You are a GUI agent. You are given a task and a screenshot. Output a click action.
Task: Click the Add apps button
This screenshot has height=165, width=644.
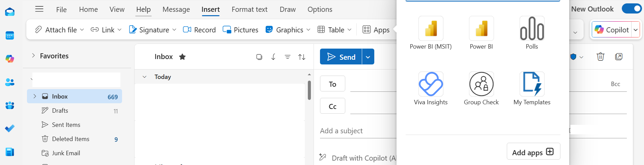533,152
